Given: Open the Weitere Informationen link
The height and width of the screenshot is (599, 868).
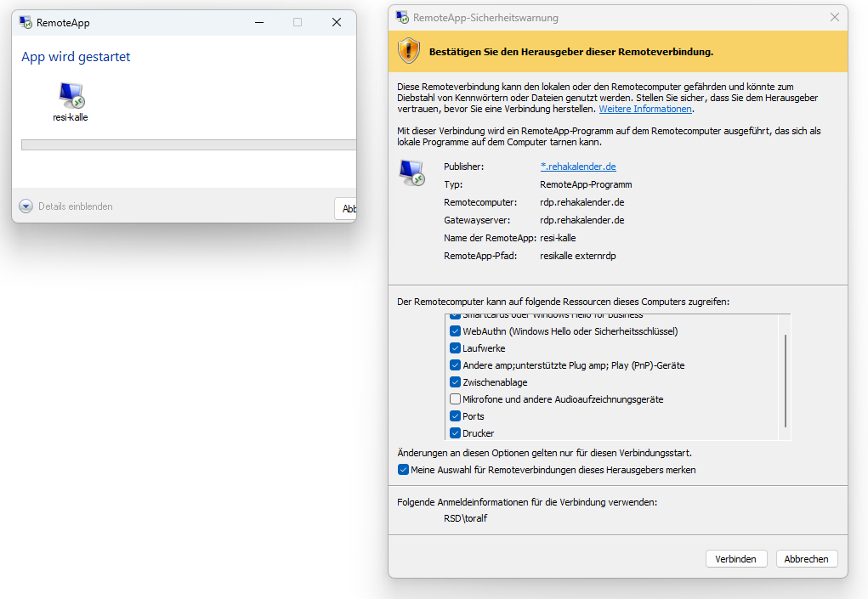Looking at the screenshot, I should pos(645,109).
